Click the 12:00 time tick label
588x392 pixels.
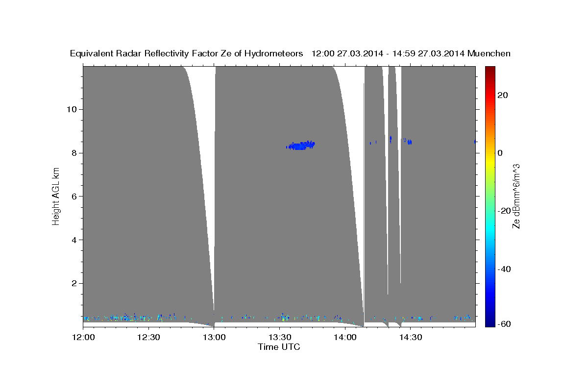[x=83, y=337]
